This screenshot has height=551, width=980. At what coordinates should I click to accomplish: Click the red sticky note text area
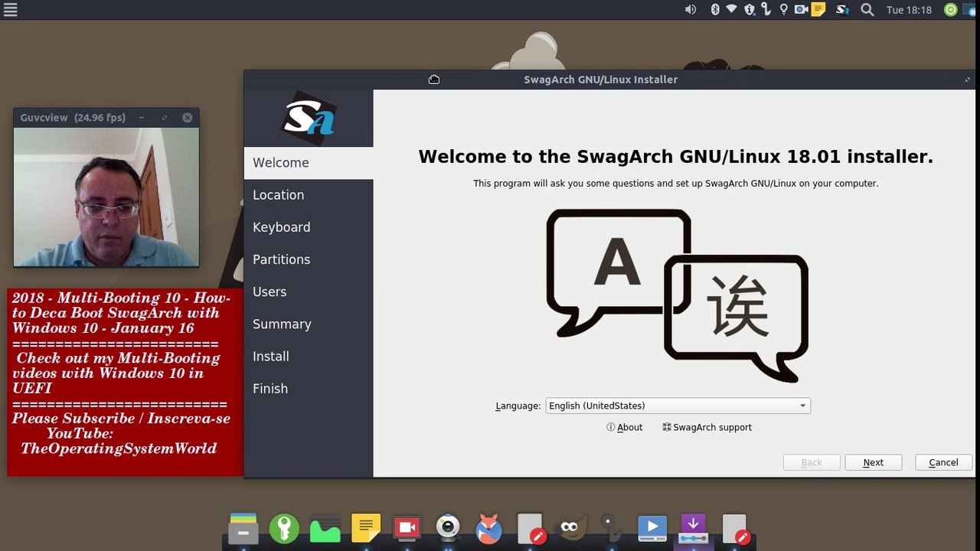(x=125, y=382)
